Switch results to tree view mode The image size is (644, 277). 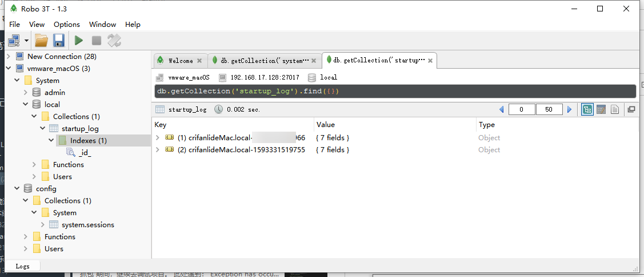pos(587,109)
